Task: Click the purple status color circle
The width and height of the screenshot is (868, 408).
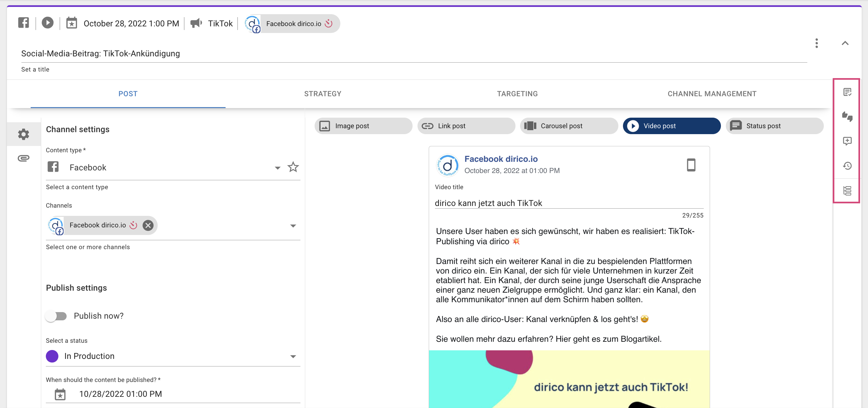Action: click(x=52, y=356)
